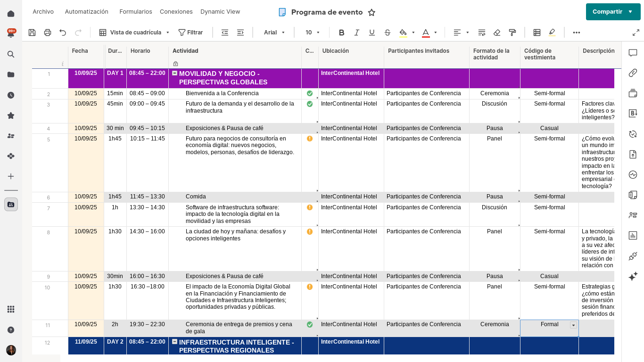Open the notifications bell
Image resolution: width=644 pixels, height=362 pixels.
11,33
